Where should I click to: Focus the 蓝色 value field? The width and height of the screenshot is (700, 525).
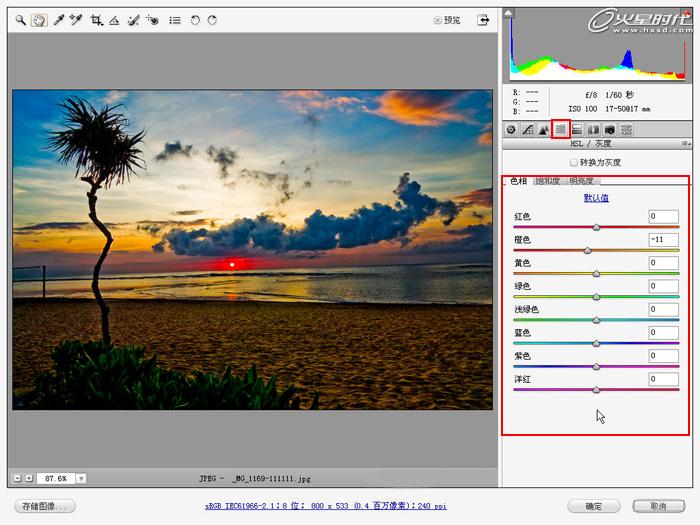click(x=663, y=333)
